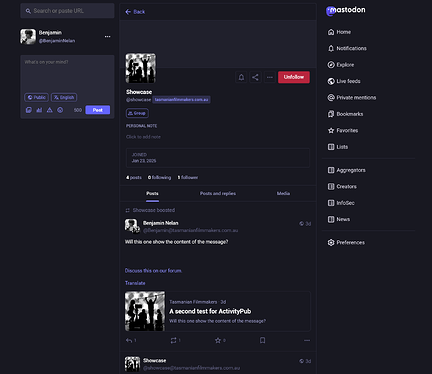Open the Creators list
This screenshot has height=374, width=432.
tap(342, 186)
